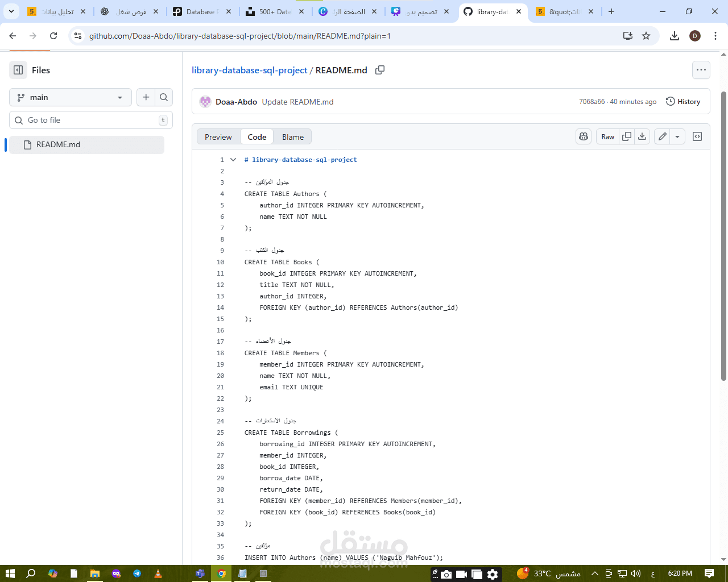Open Telegram from taskbar

(x=137, y=573)
